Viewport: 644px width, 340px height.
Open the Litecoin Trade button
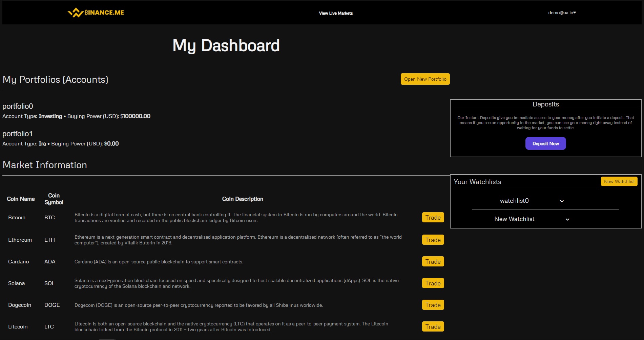point(433,326)
